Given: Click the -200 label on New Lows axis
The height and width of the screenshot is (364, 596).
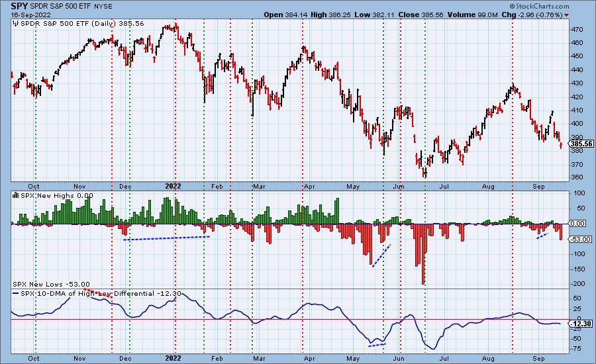Looking at the screenshot, I should click(x=579, y=284).
